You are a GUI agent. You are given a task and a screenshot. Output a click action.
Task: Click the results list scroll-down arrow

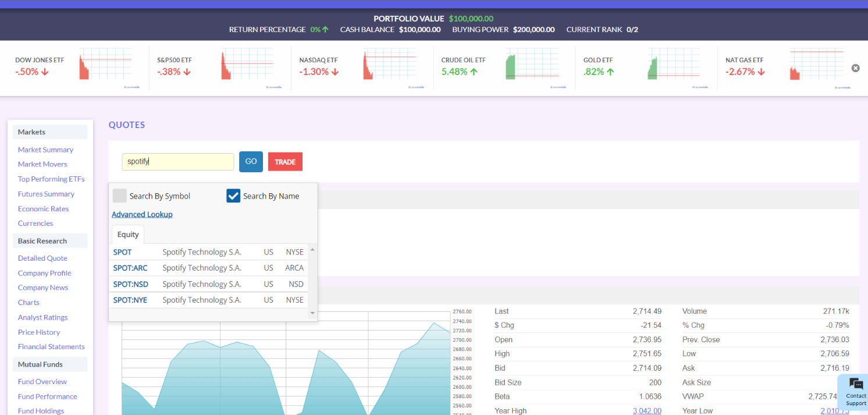(312, 313)
